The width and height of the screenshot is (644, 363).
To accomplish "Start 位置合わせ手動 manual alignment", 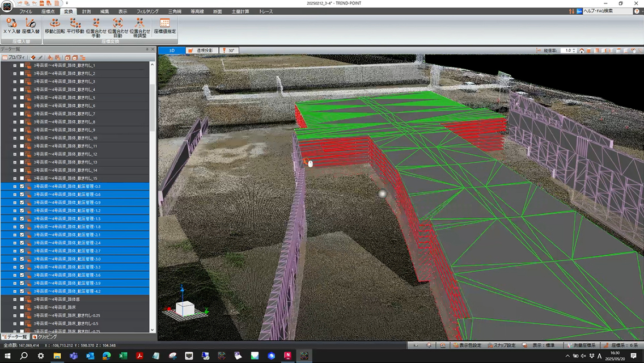I will [x=96, y=27].
